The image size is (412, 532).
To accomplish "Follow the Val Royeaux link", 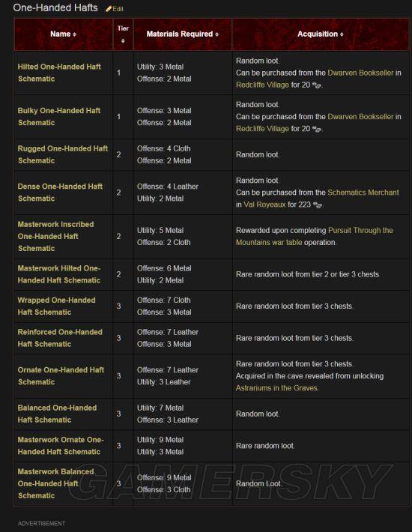I will [264, 205].
